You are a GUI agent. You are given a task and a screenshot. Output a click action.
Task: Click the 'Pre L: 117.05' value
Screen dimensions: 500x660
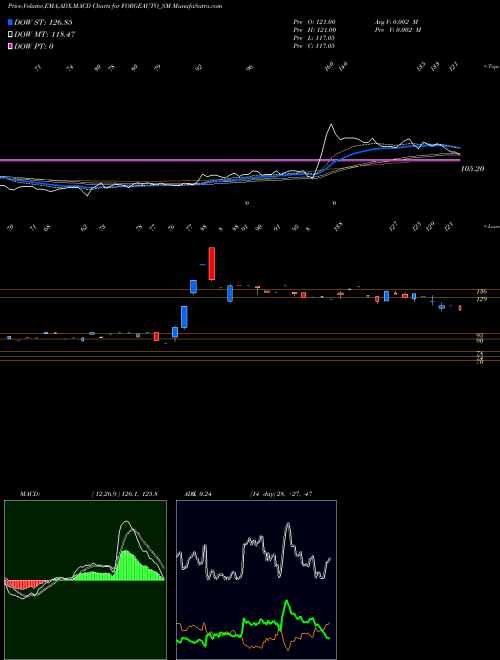(x=314, y=38)
